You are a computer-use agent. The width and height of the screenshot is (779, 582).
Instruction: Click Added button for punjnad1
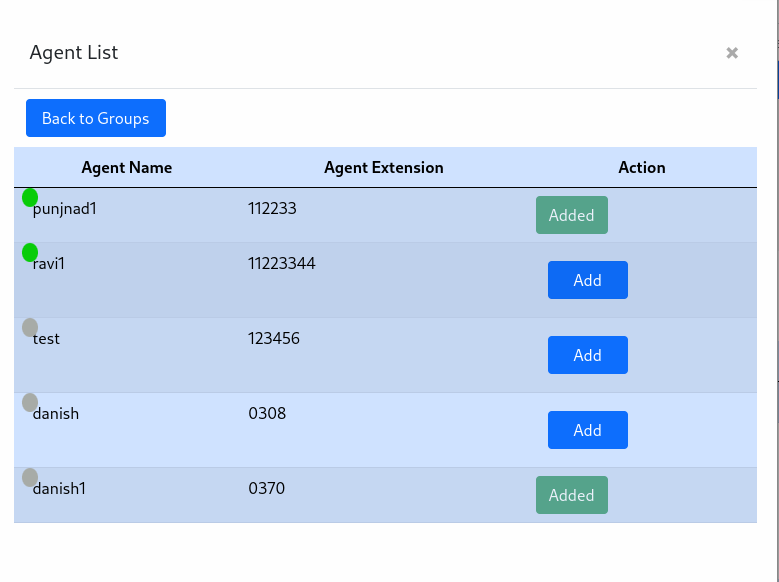[x=571, y=215]
